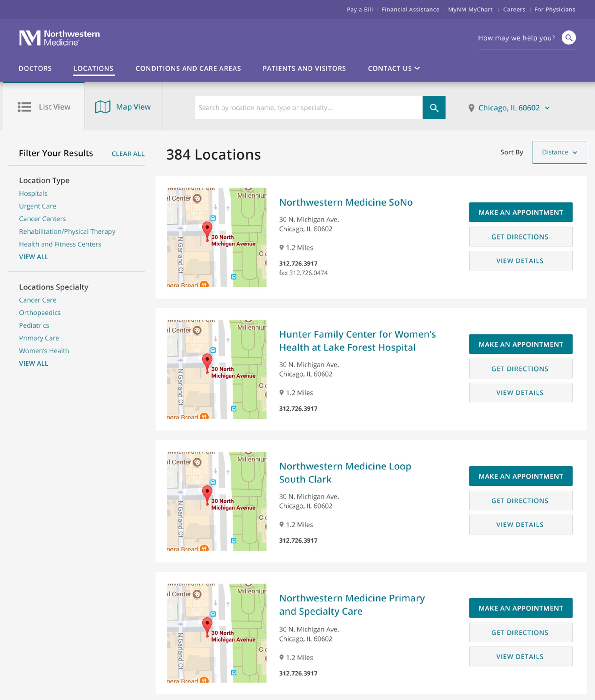The image size is (595, 700).
Task: Click the red map pin in the SoNo map
Action: click(x=207, y=231)
